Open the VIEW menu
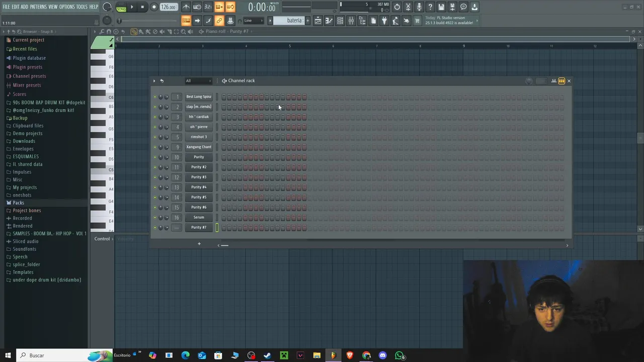This screenshot has width=644, height=362. pos(53,7)
